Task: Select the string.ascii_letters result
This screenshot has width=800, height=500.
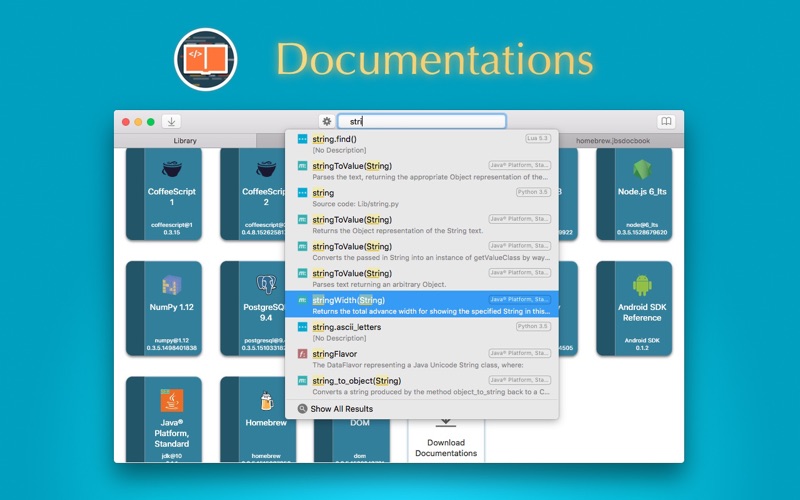Action: [x=422, y=332]
